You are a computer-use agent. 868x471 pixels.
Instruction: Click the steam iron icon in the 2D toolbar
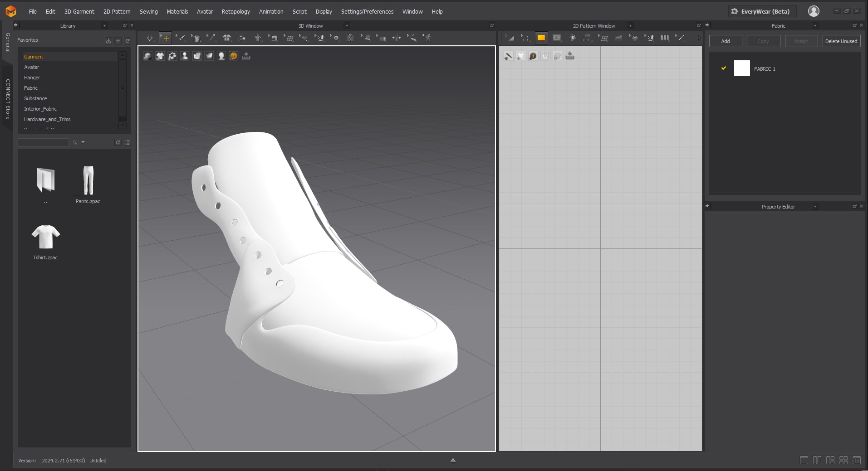[x=618, y=38]
